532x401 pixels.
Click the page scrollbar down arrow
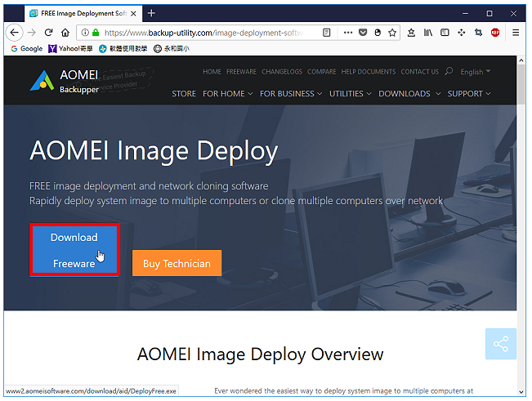[x=521, y=392]
